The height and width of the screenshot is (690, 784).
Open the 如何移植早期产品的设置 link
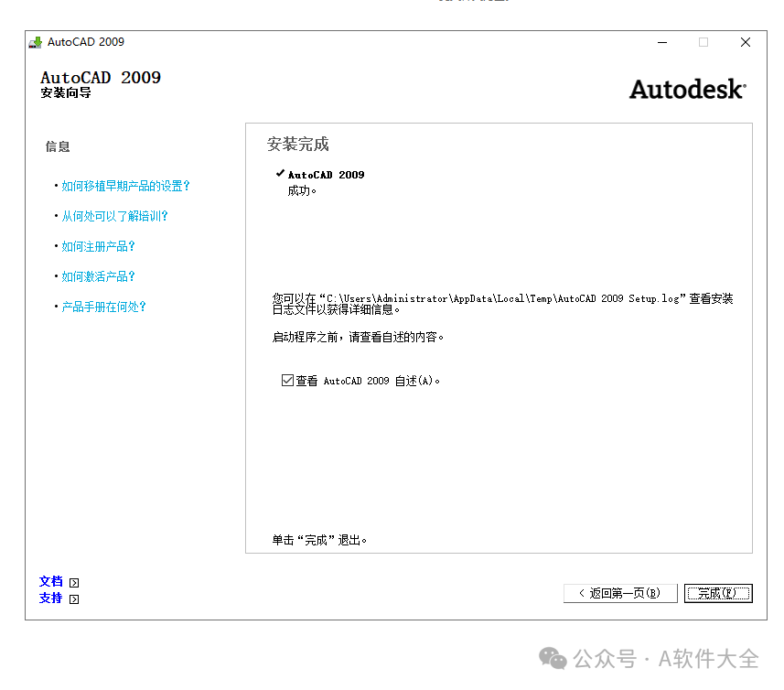tap(125, 186)
